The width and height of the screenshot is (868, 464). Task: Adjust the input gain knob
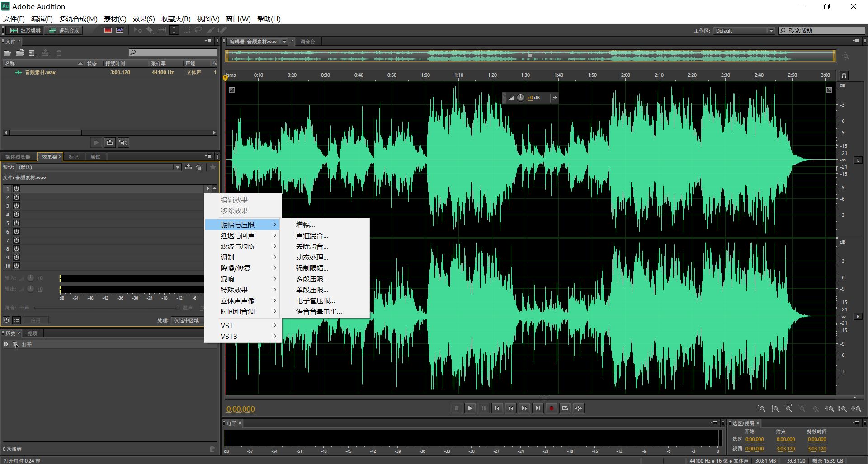(30, 278)
